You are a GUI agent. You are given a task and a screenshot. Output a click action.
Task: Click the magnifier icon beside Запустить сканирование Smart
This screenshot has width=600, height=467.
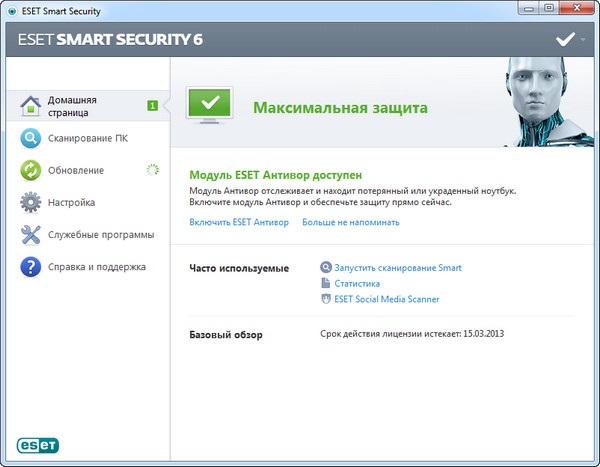click(x=325, y=267)
